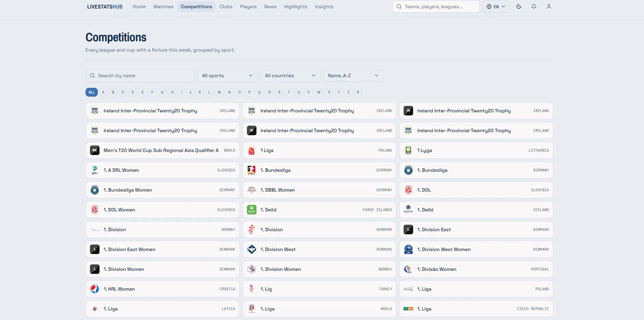Filter competitions by letter A
This screenshot has height=320, width=644.
[103, 92]
